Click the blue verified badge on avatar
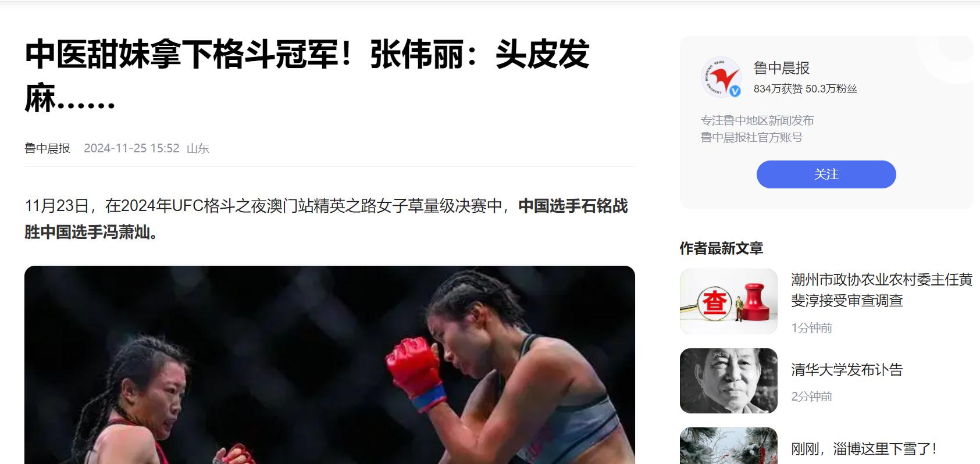The height and width of the screenshot is (464, 980). pos(735,91)
